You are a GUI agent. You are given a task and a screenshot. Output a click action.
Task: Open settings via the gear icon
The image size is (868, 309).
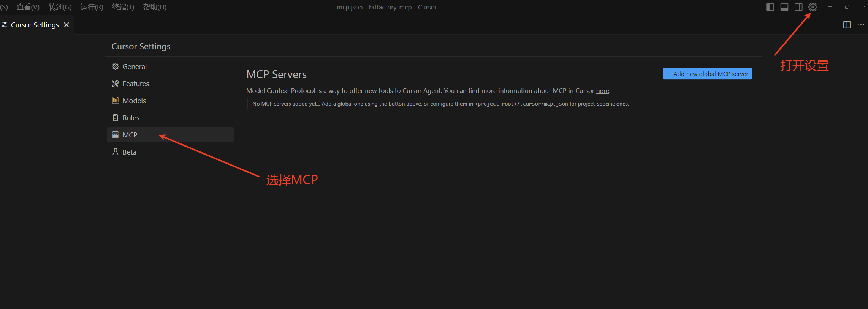click(x=813, y=7)
